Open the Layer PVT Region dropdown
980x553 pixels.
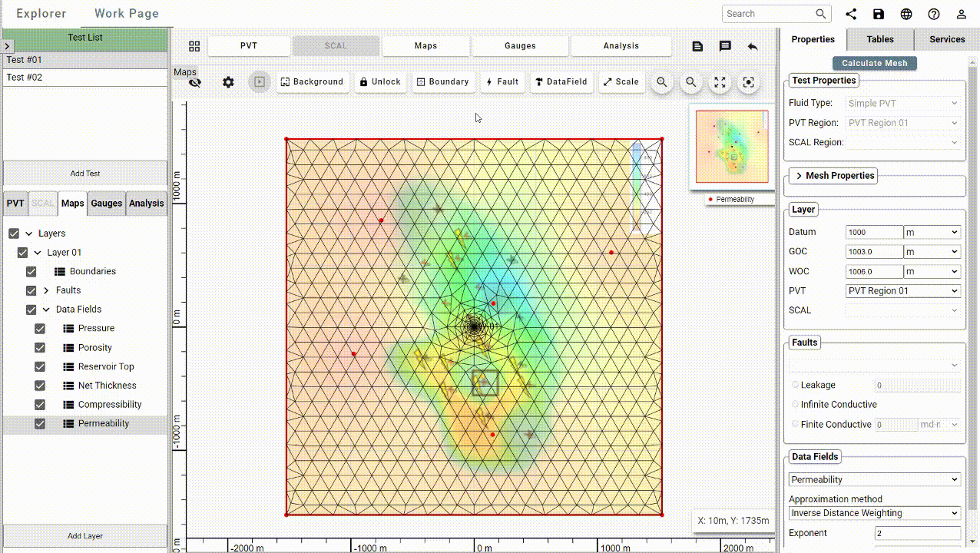pyautogui.click(x=903, y=291)
